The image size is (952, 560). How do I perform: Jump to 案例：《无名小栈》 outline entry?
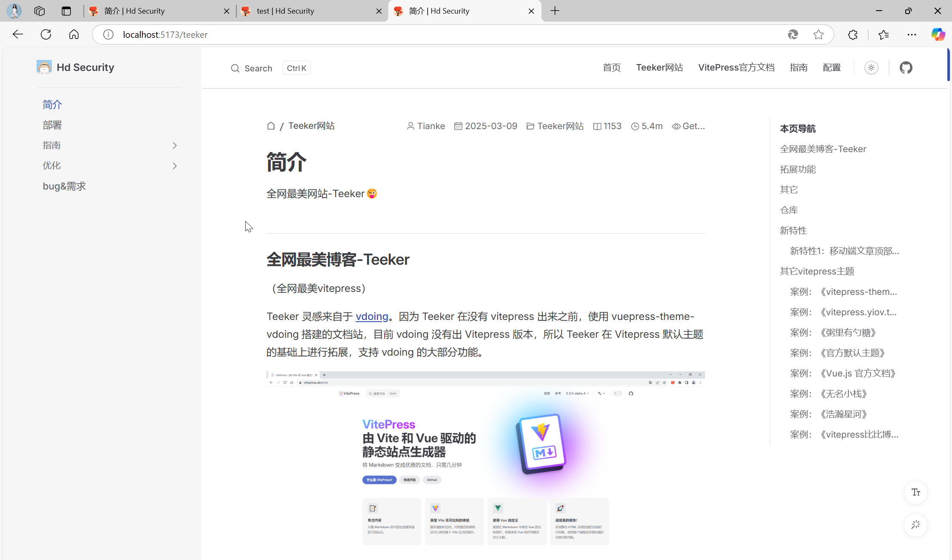828,394
